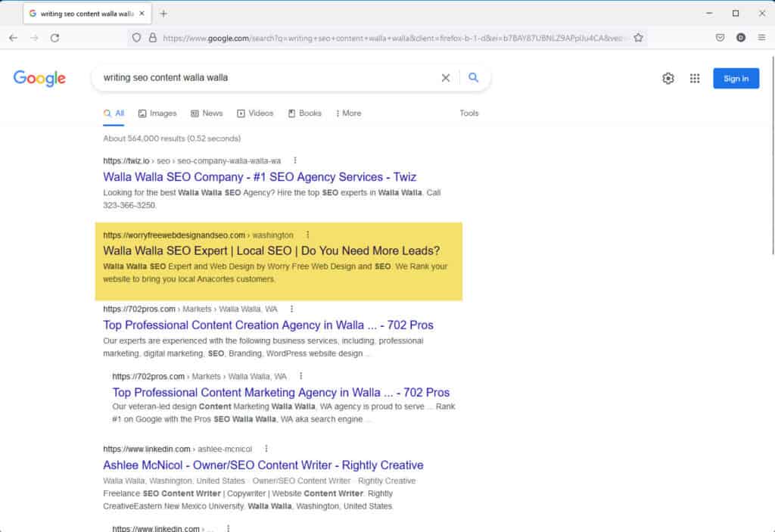This screenshot has height=532, width=775.
Task: Click the Google logo
Action: [39, 78]
